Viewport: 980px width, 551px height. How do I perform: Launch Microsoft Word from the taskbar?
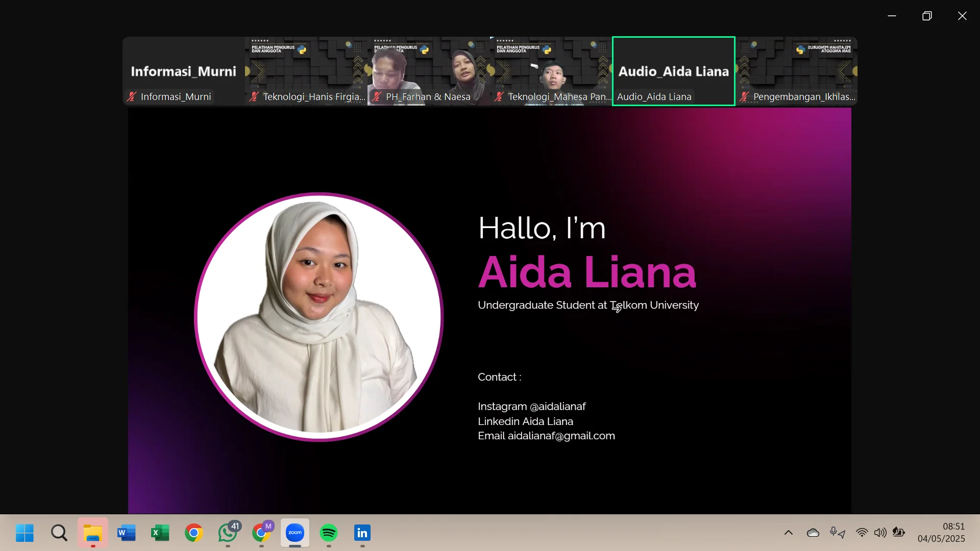coord(127,533)
